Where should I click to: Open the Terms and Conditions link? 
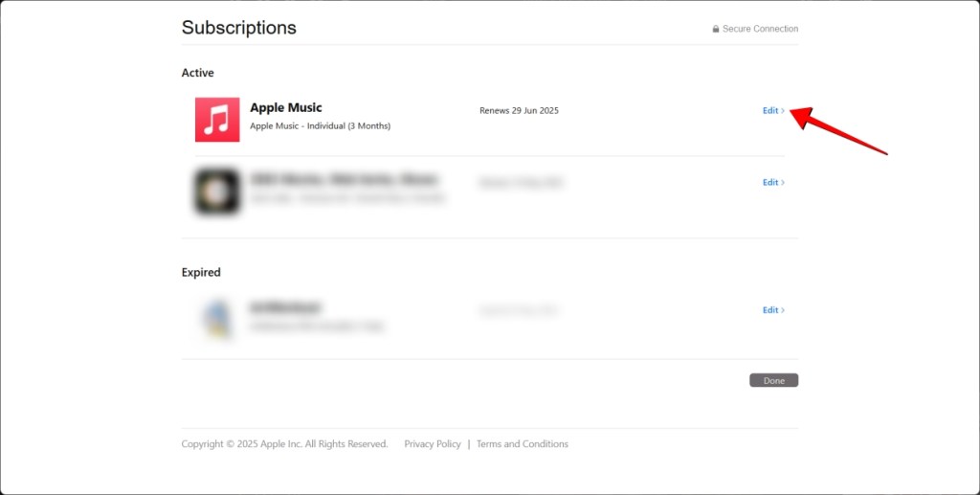(x=523, y=443)
